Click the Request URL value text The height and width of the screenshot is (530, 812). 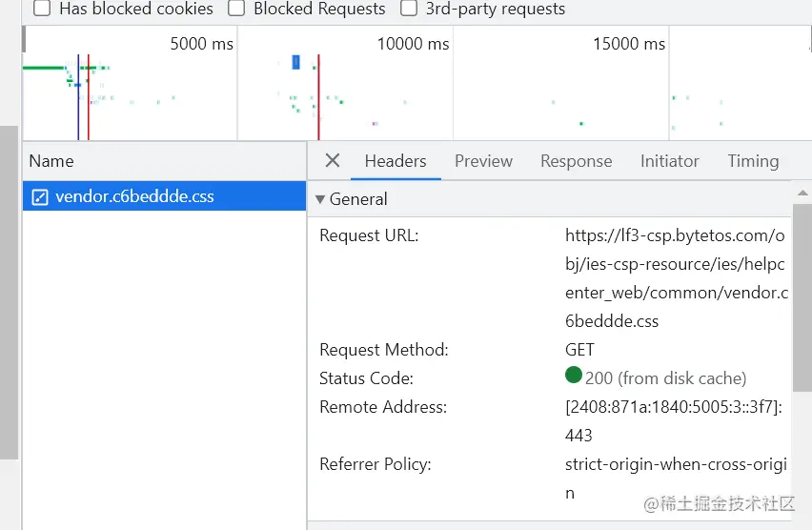tap(677, 278)
